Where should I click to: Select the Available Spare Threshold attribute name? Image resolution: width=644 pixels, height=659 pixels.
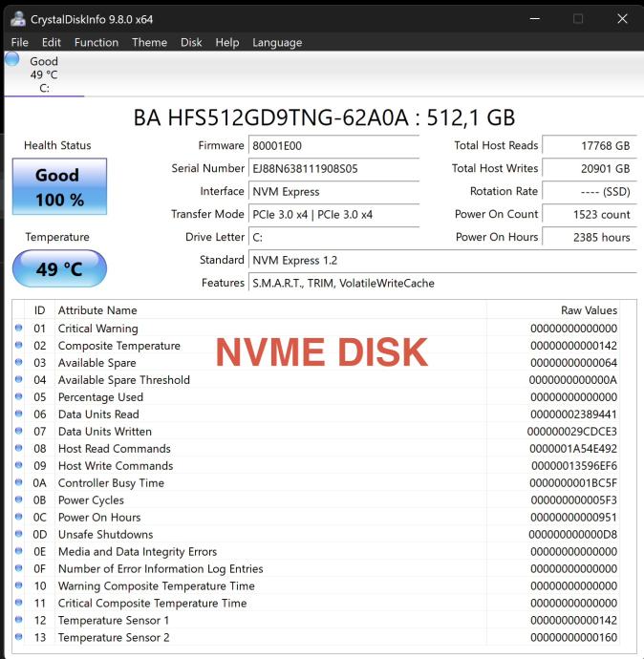pos(124,380)
